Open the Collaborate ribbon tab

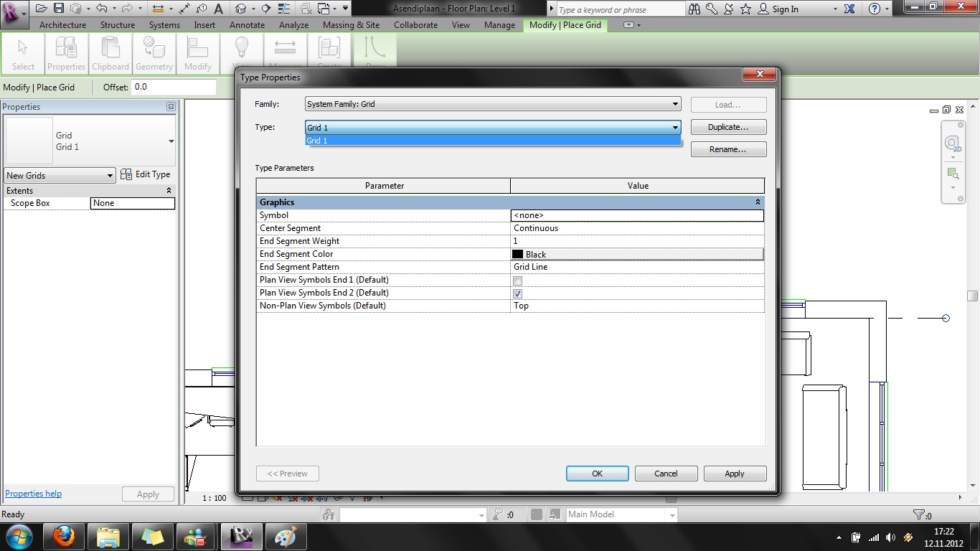click(x=416, y=25)
